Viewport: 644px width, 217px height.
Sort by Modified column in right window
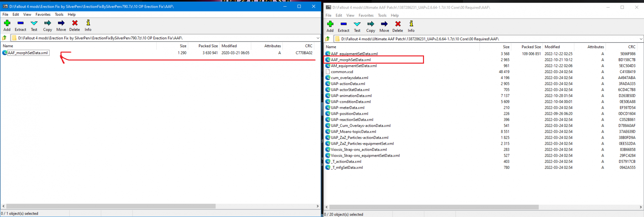(x=552, y=47)
